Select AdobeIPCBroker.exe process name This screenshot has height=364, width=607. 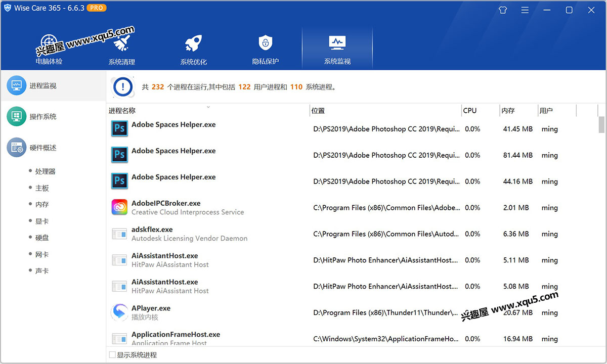[166, 203]
